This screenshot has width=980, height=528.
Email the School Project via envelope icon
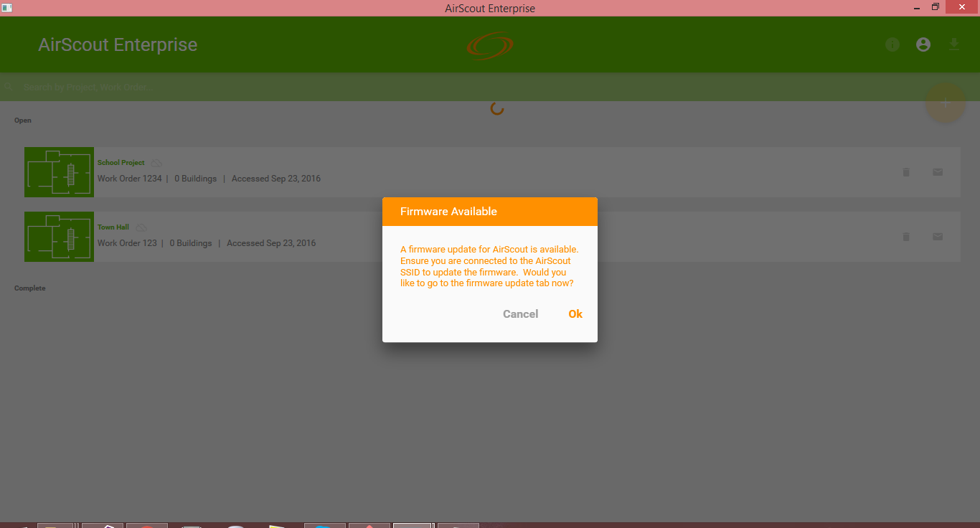938,172
